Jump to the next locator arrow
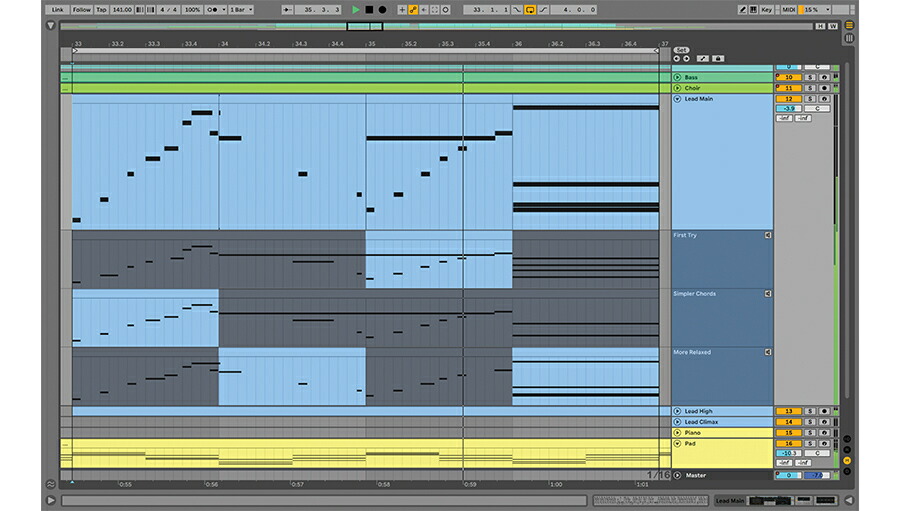The image size is (900, 511). (x=686, y=59)
